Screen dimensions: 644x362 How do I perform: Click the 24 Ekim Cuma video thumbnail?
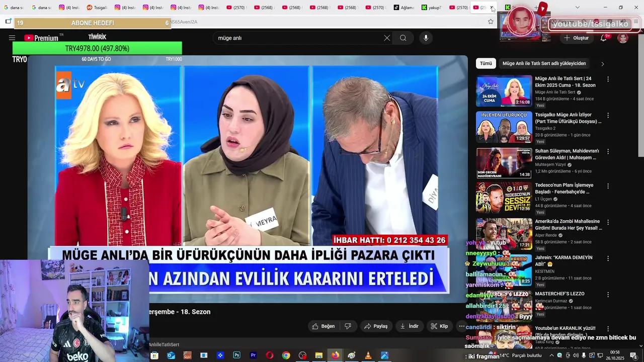[x=504, y=90]
